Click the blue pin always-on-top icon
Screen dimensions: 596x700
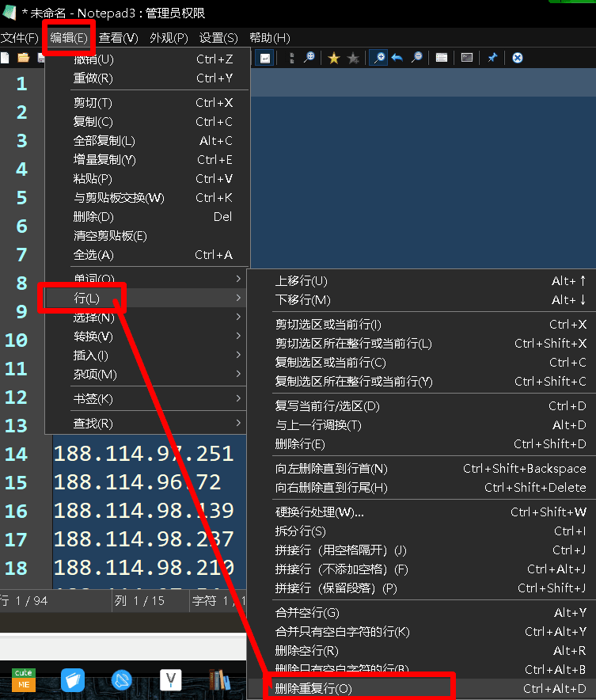(492, 58)
